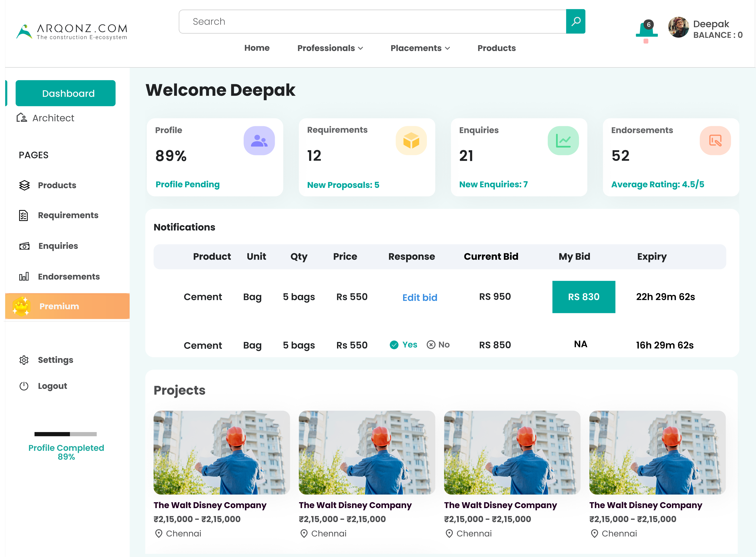This screenshot has height=557, width=756.
Task: Click the profile completion progress bar
Action: [65, 434]
